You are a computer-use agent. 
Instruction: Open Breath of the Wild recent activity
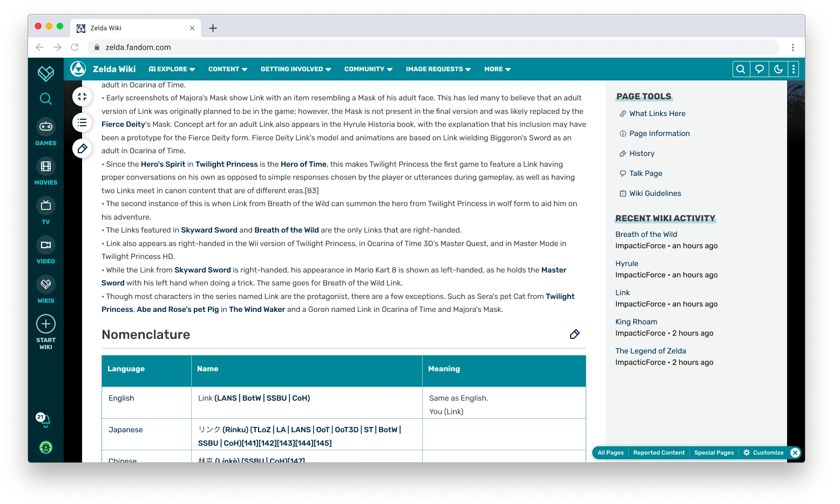(x=646, y=234)
